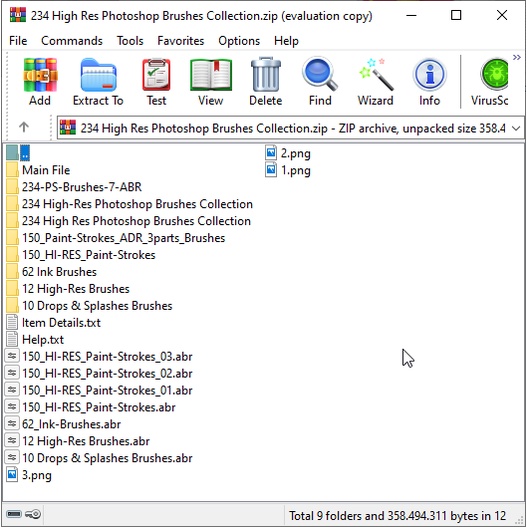The image size is (527, 527).
Task: Select 150_HI-RES_Paint-Strokes_01.abr file
Action: [99, 390]
